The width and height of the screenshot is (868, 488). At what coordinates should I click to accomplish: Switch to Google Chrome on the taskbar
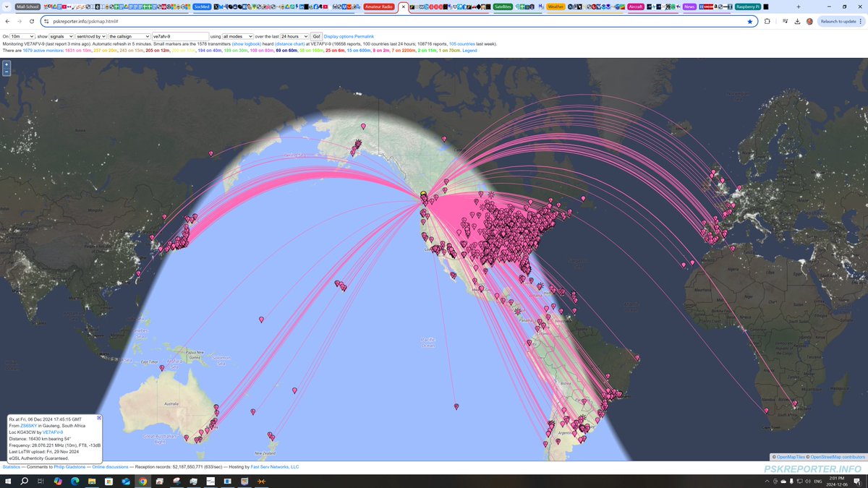[142, 481]
